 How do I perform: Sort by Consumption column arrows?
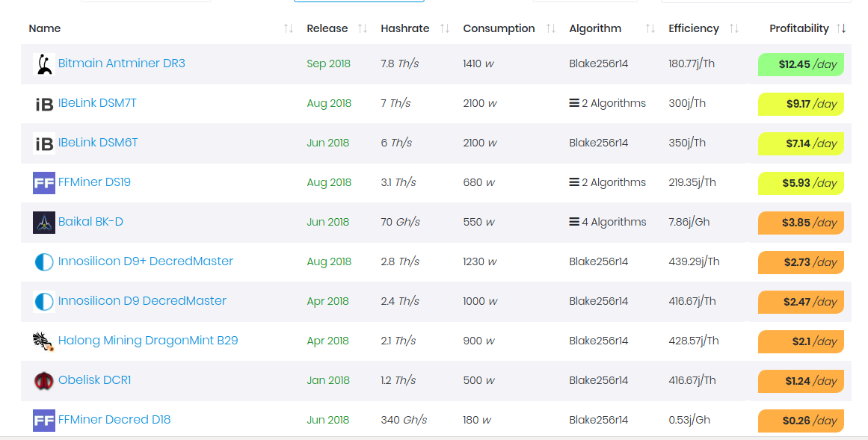551,28
